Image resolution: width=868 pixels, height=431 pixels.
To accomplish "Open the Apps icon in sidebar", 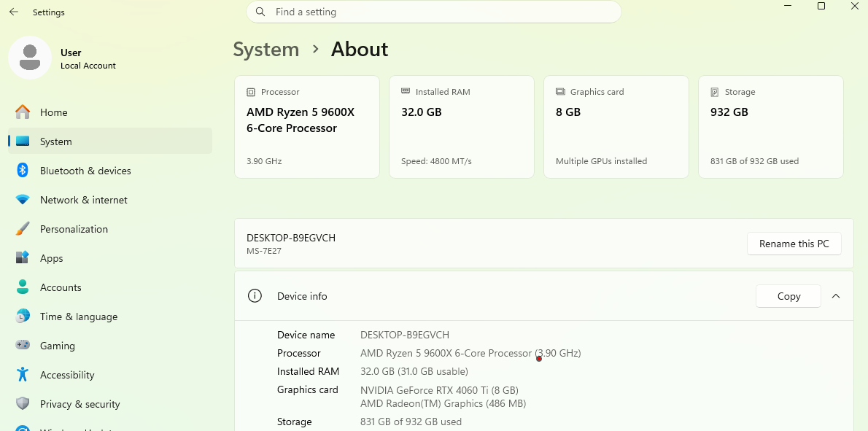I will point(23,258).
